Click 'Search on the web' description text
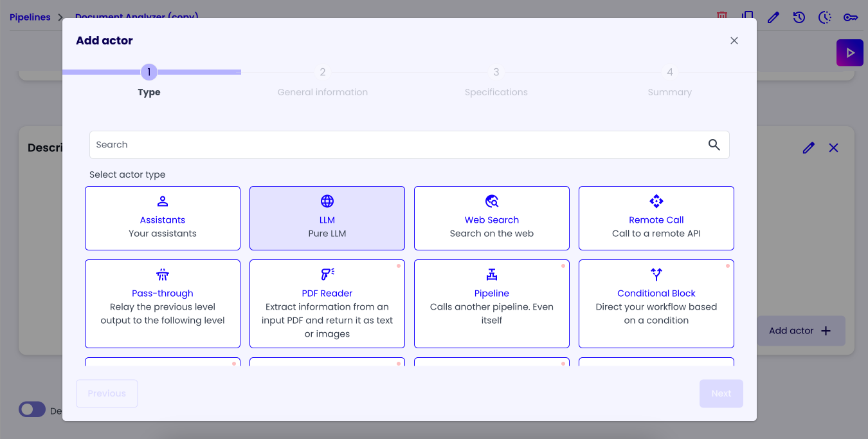Screen dimensions: 868x439 (492, 234)
